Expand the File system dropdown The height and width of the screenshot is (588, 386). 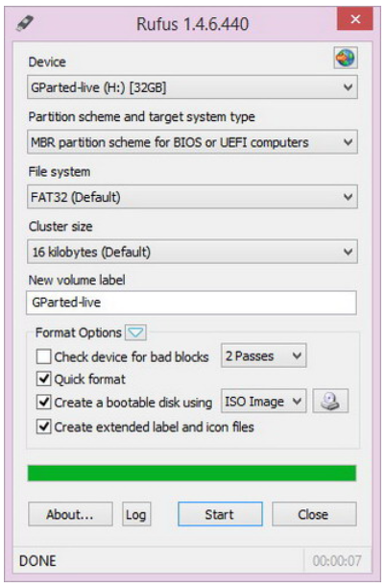click(x=192, y=197)
